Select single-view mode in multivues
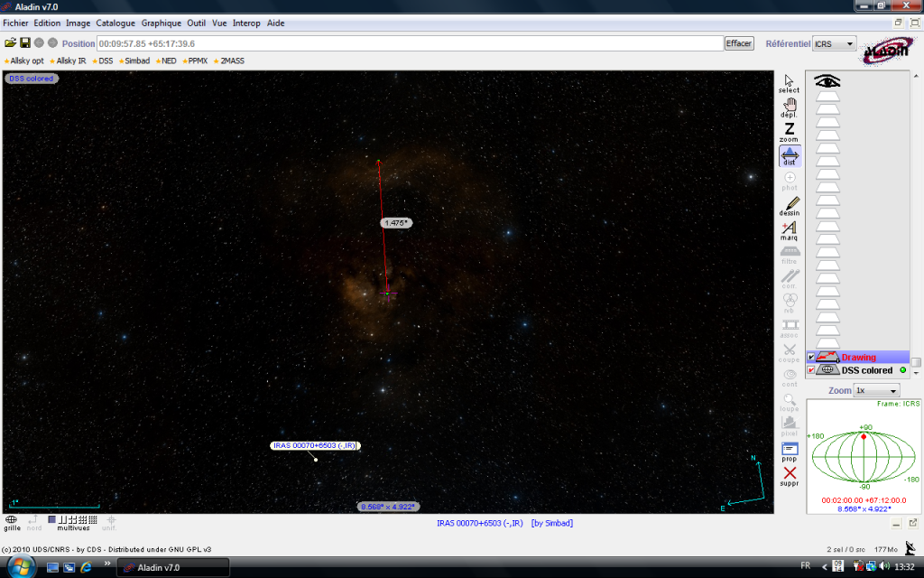924x578 pixels. click(x=51, y=519)
